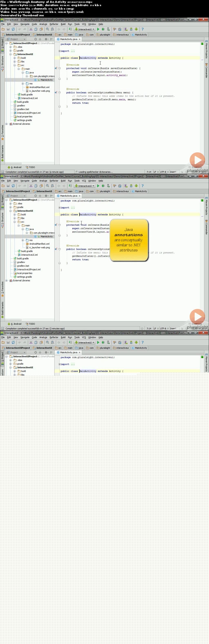This screenshot has width=209, height=644.
Task: Expand External Libraries node in first frame
Action: coord(7,124)
